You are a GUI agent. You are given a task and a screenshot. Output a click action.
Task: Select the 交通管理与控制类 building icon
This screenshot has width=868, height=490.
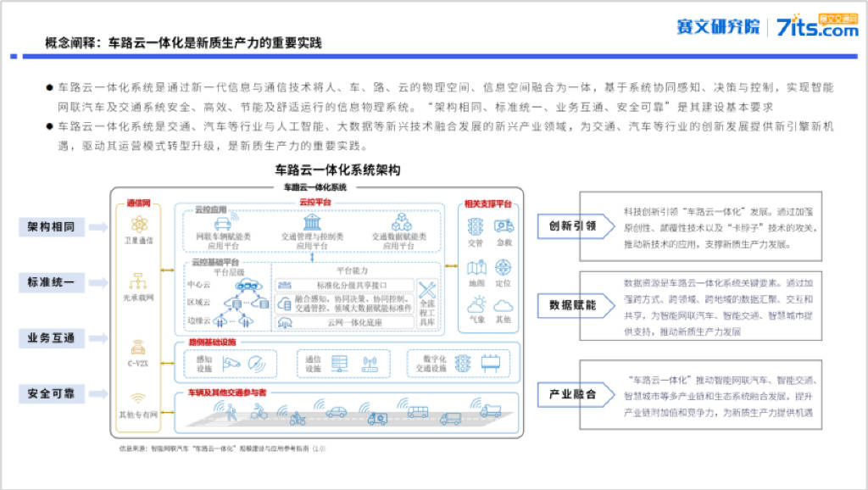coord(312,223)
